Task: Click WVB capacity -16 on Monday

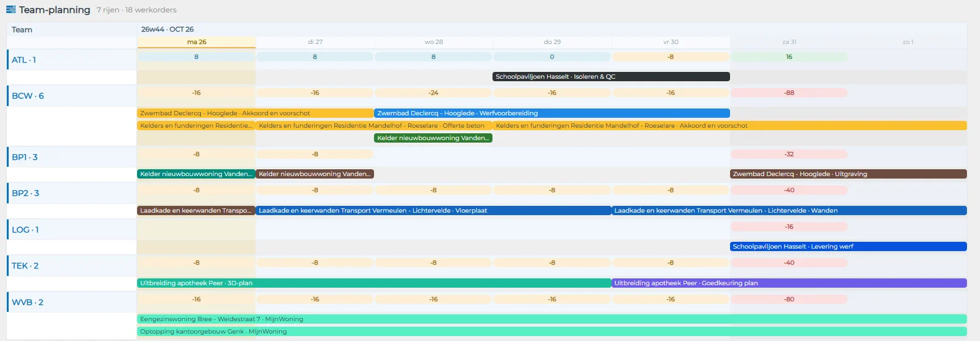Action: pos(197,299)
